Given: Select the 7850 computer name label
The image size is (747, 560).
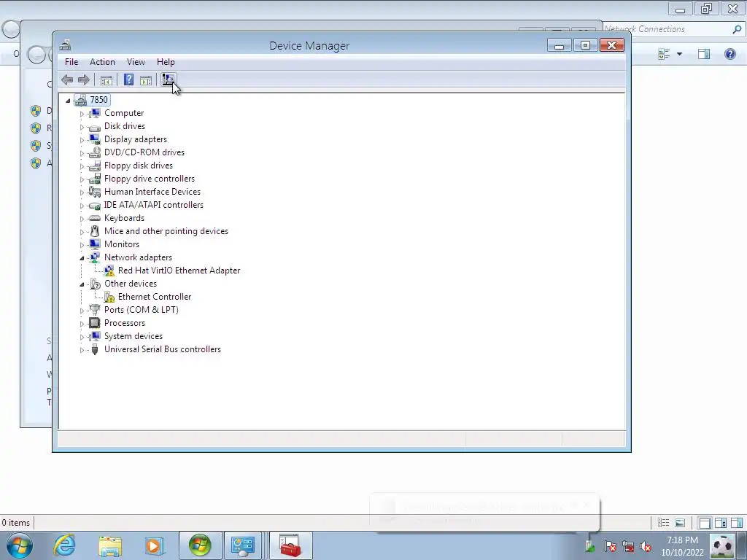Looking at the screenshot, I should point(98,100).
